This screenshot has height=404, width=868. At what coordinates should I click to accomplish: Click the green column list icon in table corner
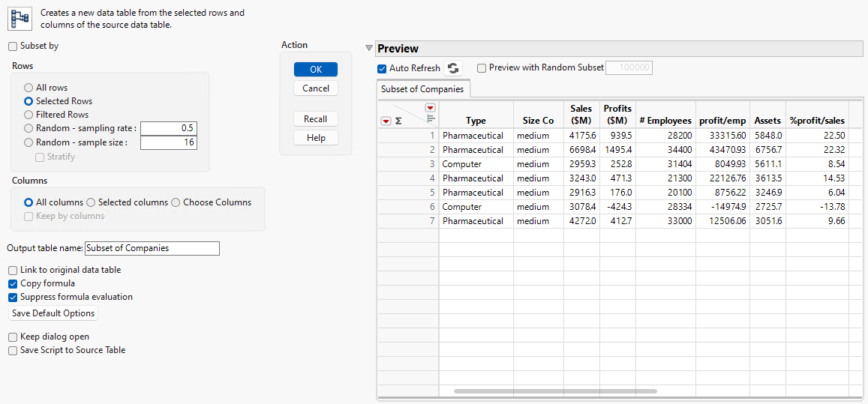(x=431, y=118)
